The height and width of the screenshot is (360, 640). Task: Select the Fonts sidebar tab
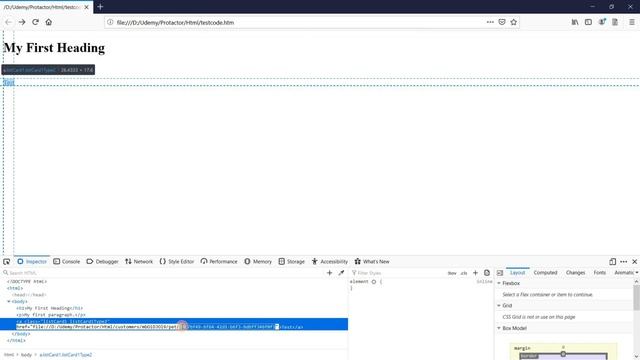(600, 273)
